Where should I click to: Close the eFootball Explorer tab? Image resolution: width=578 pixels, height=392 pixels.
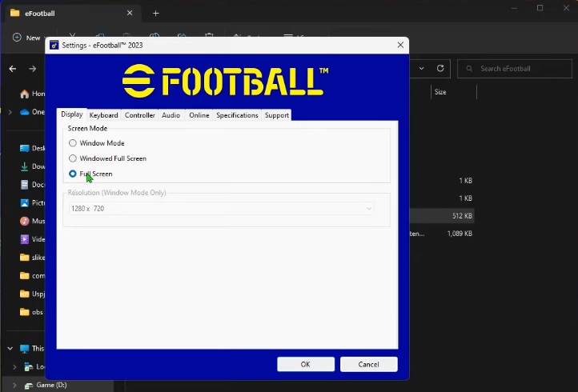[x=130, y=13]
